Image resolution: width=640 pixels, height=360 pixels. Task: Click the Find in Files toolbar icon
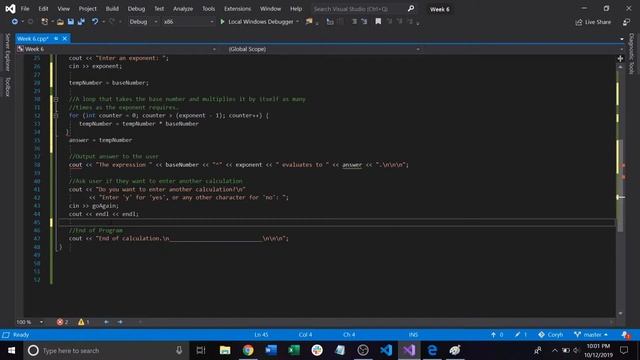(309, 22)
